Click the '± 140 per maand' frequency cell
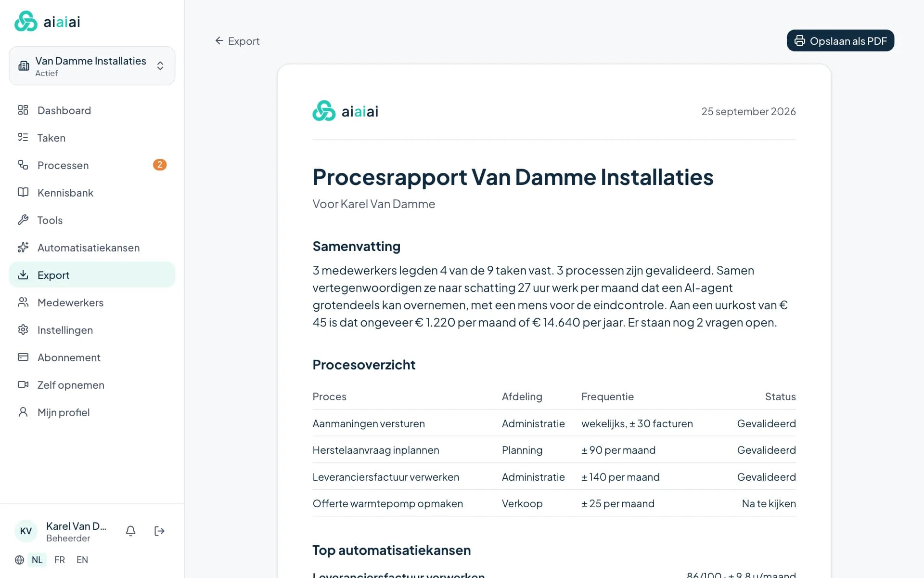Screen dimensions: 924x578 (x=620, y=477)
